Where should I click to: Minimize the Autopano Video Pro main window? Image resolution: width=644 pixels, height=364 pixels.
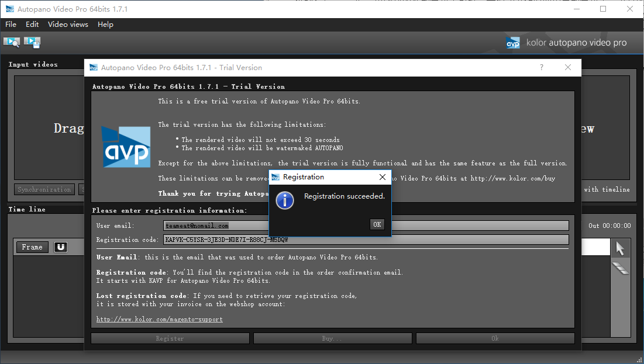tap(577, 9)
